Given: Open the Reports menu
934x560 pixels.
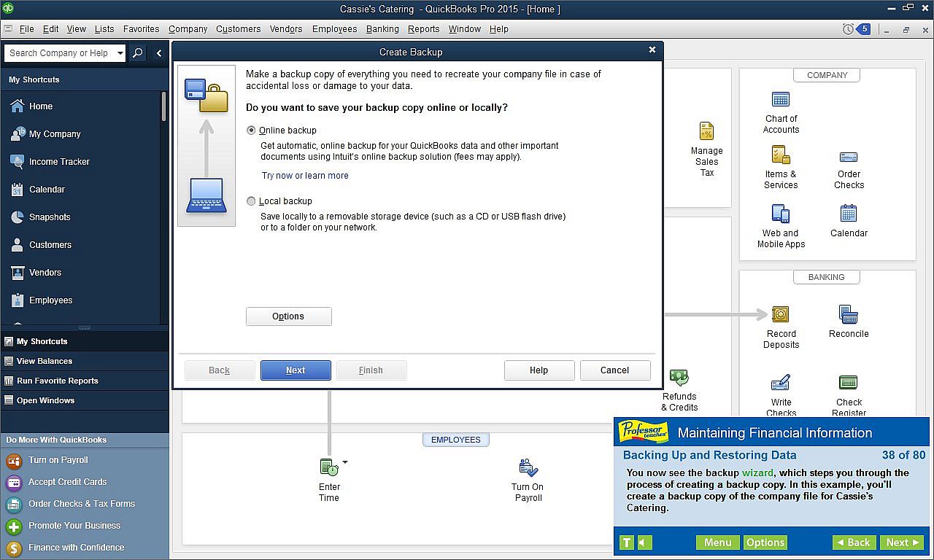Looking at the screenshot, I should (423, 29).
